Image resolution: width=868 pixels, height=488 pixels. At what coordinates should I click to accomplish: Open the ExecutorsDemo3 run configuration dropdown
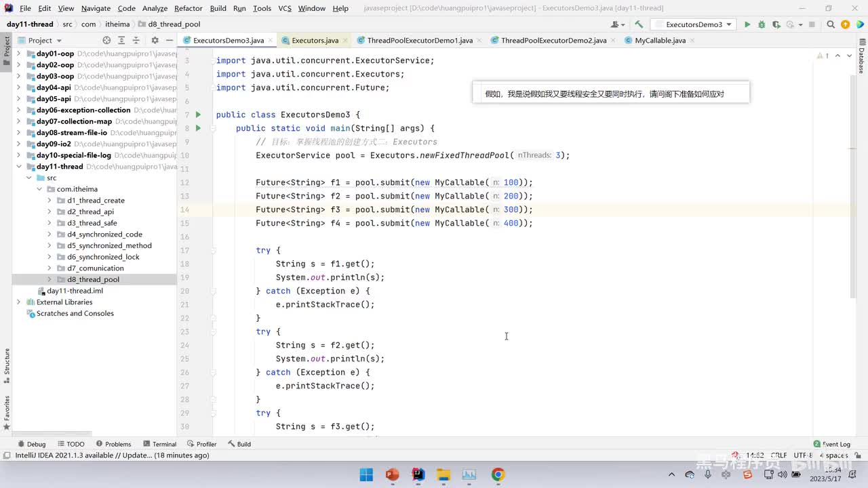tap(693, 24)
